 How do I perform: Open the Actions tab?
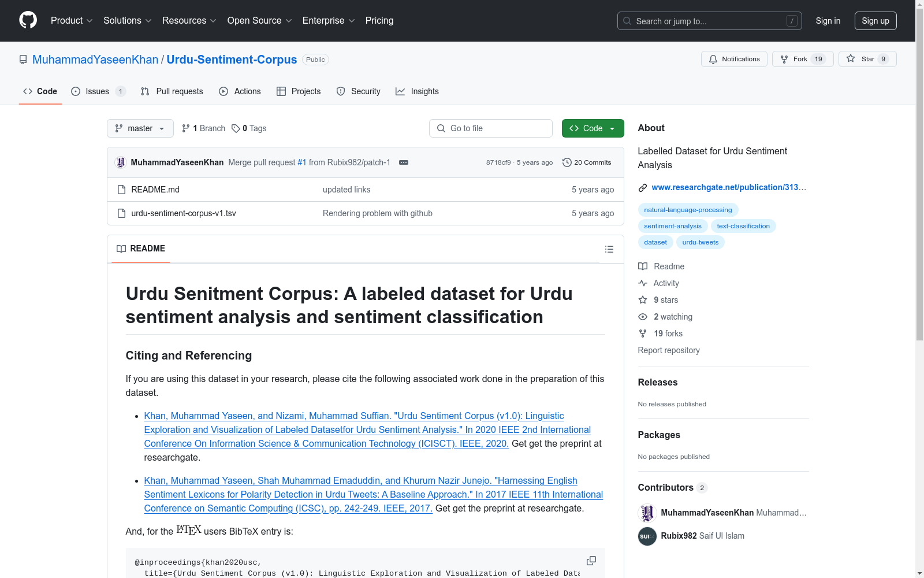coord(240,91)
